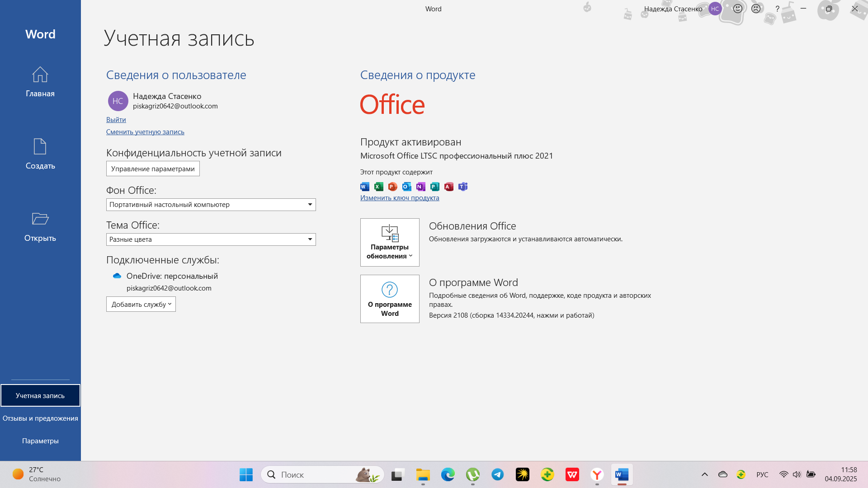Open Microsoft Edge from taskbar
868x488 pixels.
(x=448, y=474)
